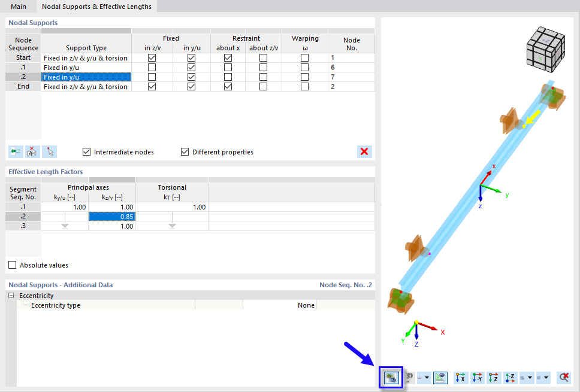
Task: Click Node No. cell with value 1
Action: (351, 57)
